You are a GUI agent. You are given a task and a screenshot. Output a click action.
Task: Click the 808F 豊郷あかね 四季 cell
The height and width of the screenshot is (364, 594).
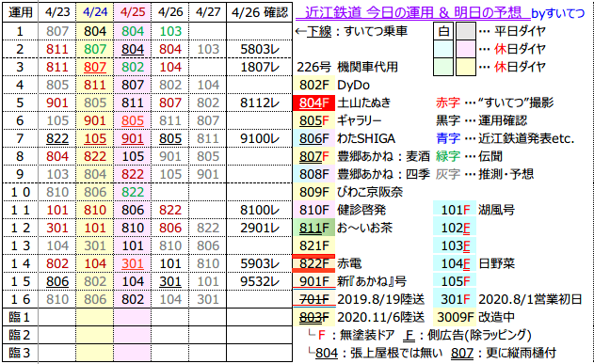[313, 174]
